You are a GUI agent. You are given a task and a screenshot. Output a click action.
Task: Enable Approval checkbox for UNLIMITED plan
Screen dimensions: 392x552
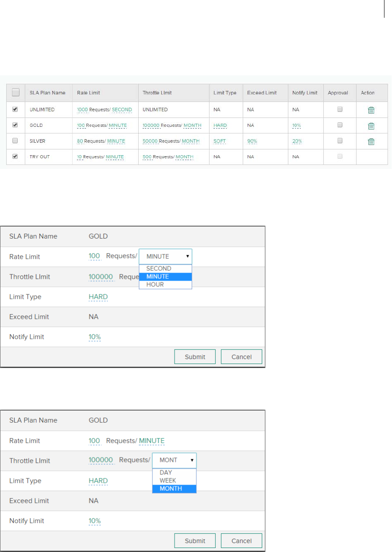[x=340, y=109]
